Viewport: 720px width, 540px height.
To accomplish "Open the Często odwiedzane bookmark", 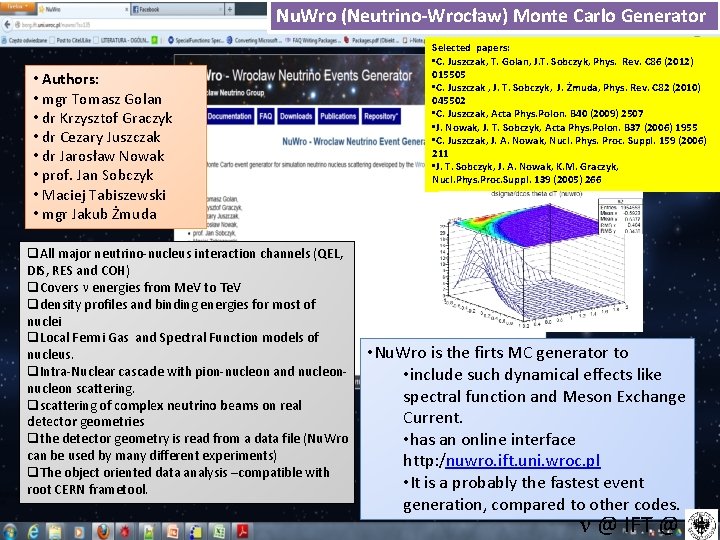I will tap(25, 40).
